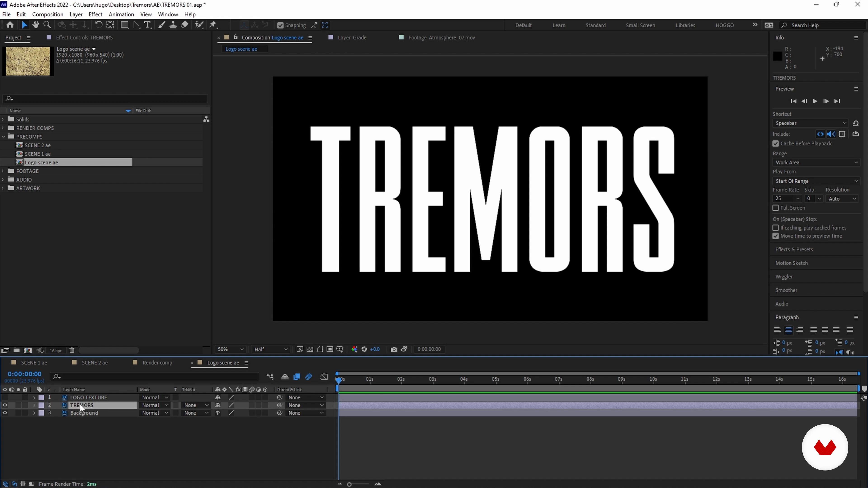868x488 pixels.
Task: Open the Wiggler panel
Action: (784, 277)
